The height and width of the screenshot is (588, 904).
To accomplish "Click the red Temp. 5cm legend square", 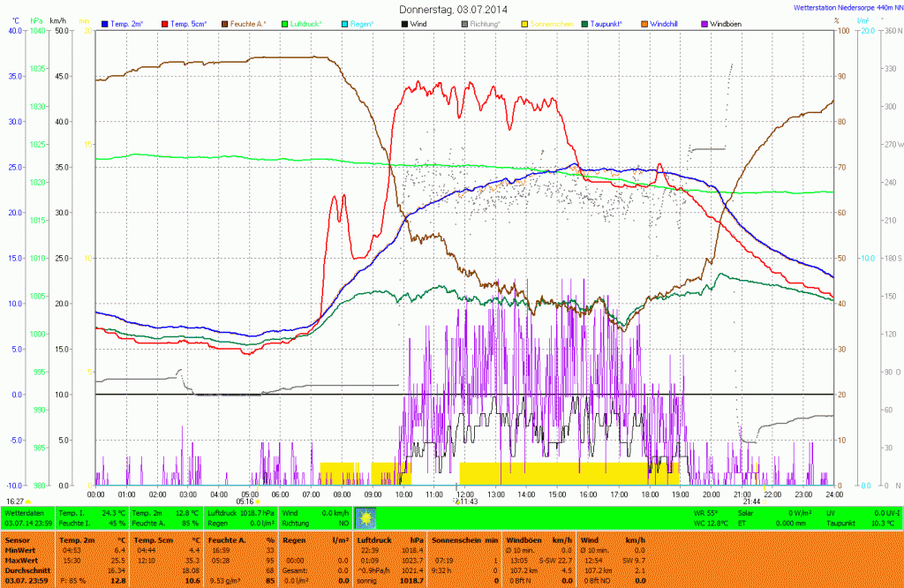I will tap(165, 24).
